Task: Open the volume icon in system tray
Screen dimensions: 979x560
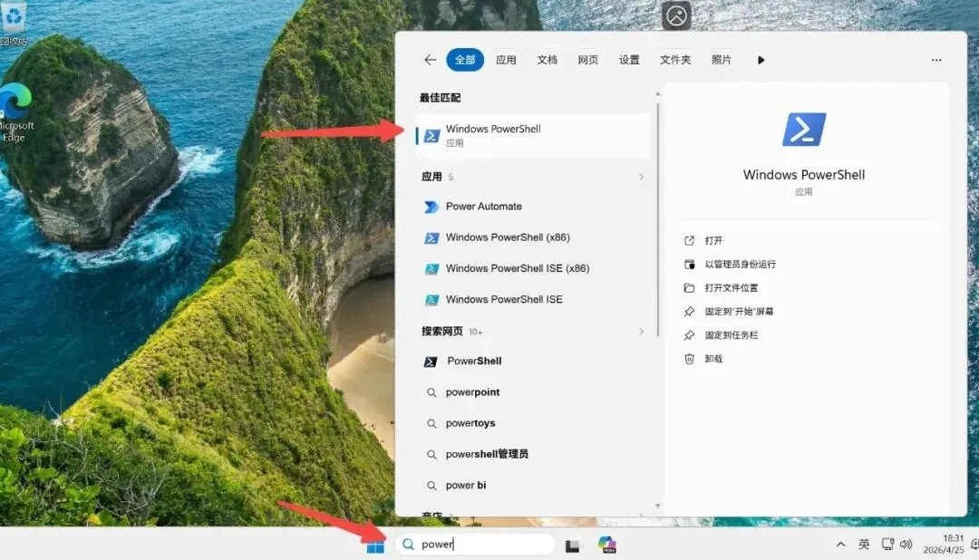Action: 906,545
